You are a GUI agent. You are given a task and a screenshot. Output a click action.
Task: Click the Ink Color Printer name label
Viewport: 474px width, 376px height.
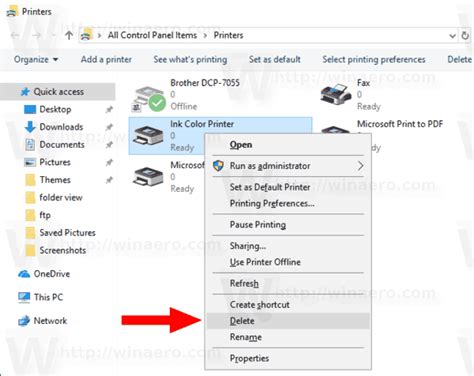click(202, 124)
